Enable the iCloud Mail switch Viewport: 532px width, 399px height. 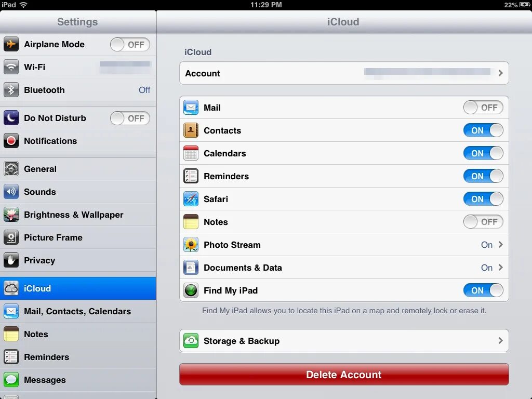(x=483, y=108)
